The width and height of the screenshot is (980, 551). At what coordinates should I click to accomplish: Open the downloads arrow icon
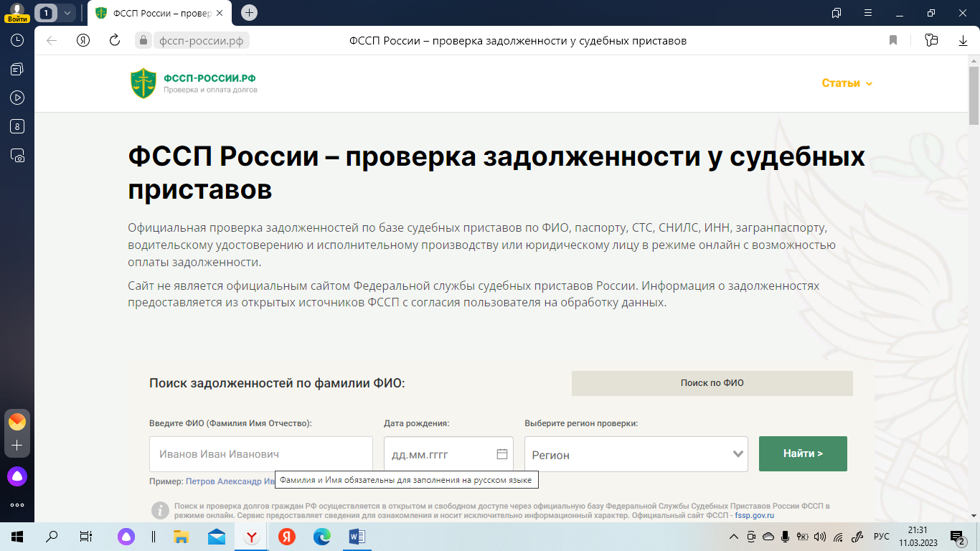[963, 41]
